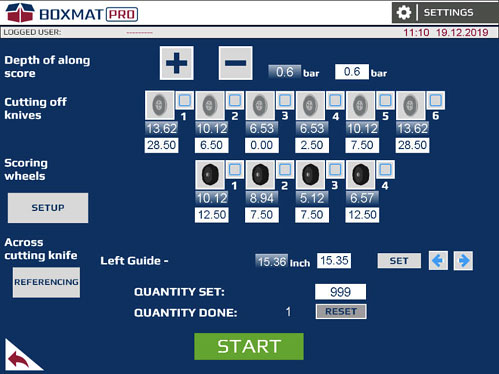Select cutting off knife 6 icon
499x374 pixels.
(410, 105)
